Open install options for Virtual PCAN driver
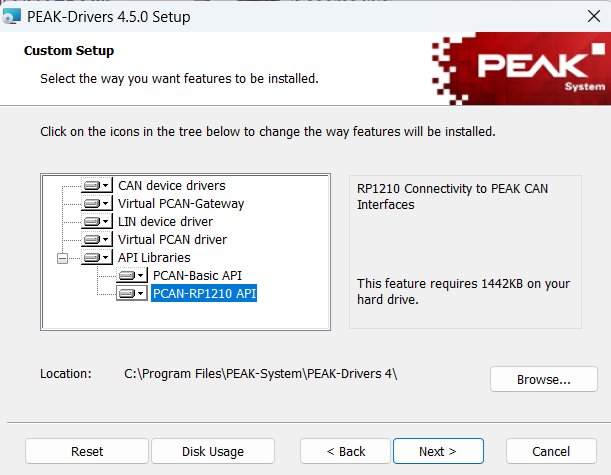This screenshot has height=475, width=611. point(97,239)
